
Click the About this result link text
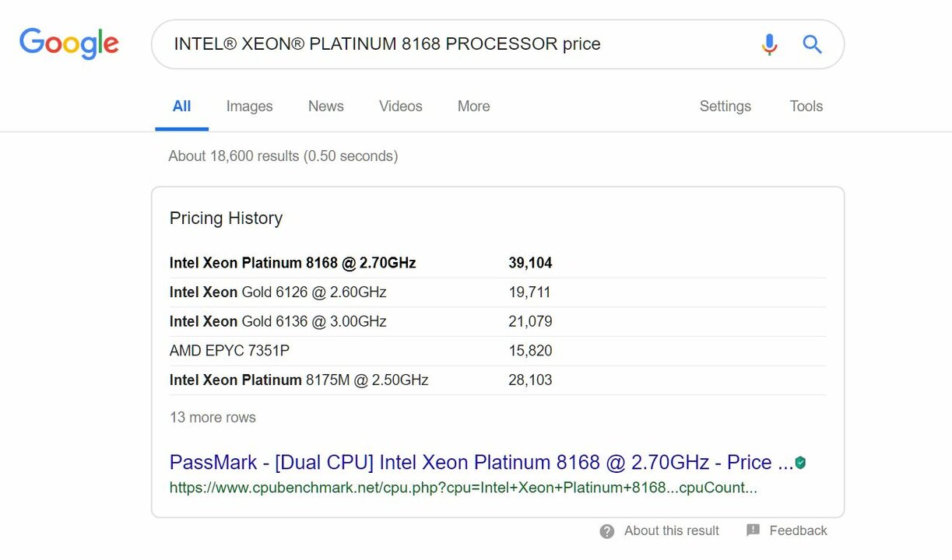pos(671,531)
